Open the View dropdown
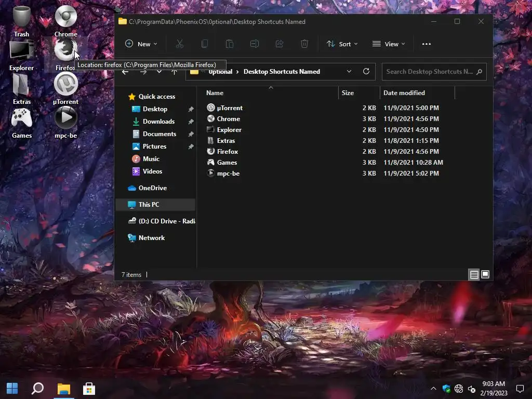The height and width of the screenshot is (399, 532). [x=389, y=44]
